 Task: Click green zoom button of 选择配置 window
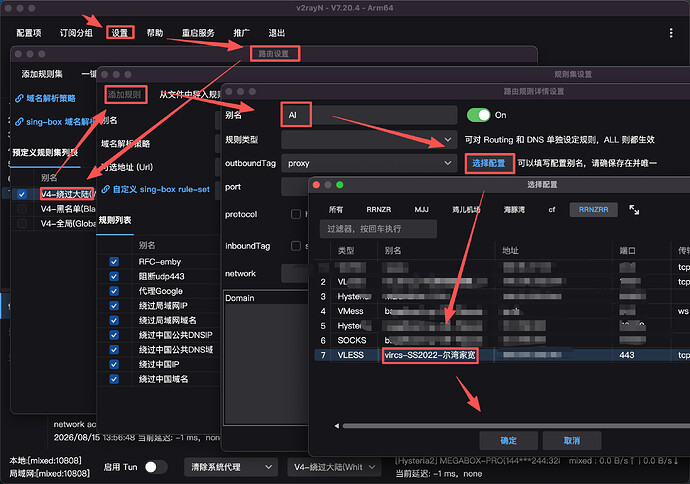click(x=340, y=185)
